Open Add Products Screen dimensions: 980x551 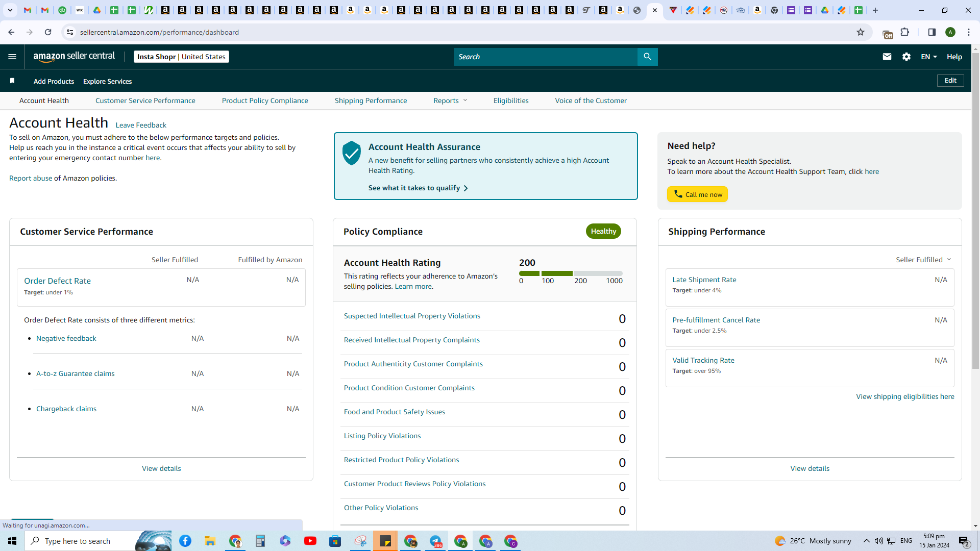[54, 81]
